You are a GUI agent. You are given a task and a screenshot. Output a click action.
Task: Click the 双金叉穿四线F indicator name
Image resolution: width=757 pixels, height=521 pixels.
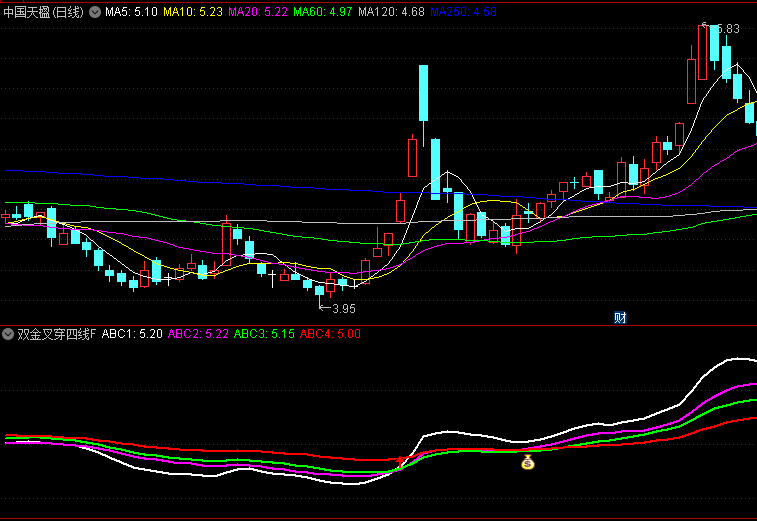[x=56, y=334]
